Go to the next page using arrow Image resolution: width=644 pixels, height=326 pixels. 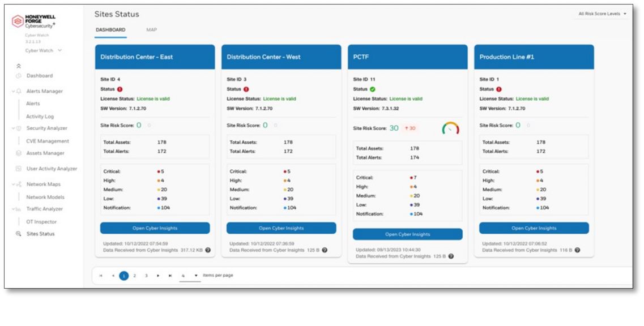(x=158, y=276)
